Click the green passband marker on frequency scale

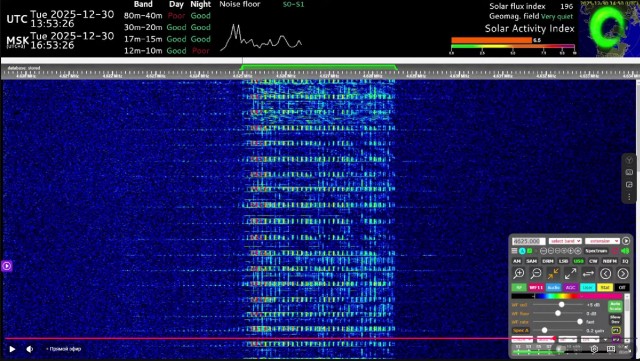tap(319, 67)
